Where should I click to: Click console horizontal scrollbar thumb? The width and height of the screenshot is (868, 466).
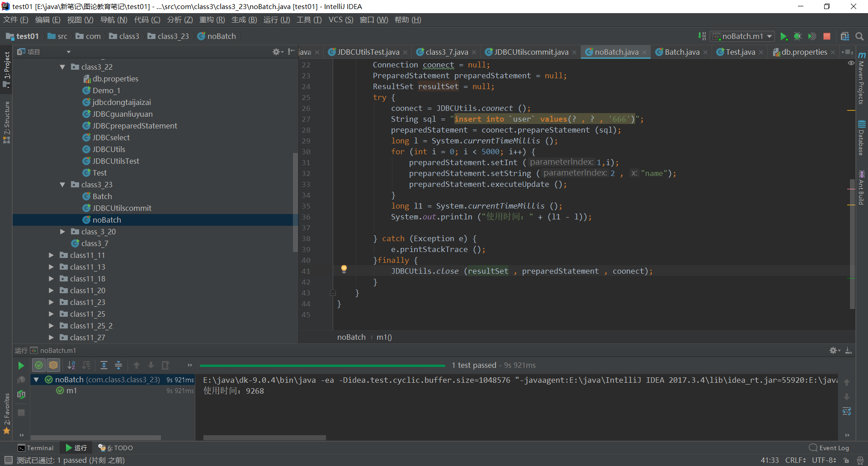point(264,437)
